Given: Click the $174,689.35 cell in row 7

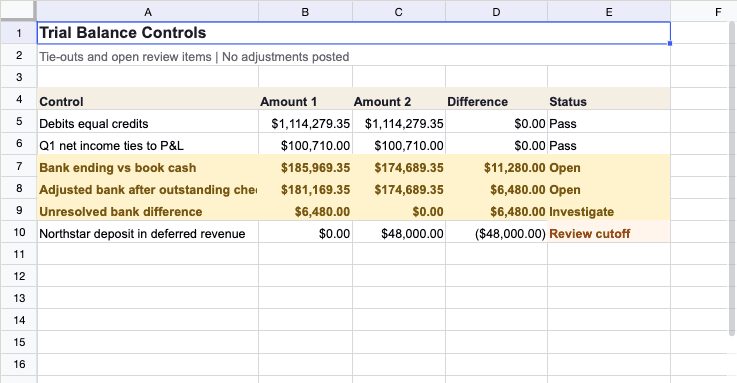Looking at the screenshot, I should (399, 165).
